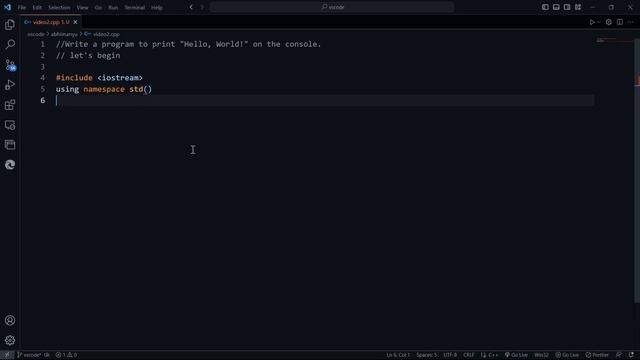Open the Run menu

click(113, 7)
